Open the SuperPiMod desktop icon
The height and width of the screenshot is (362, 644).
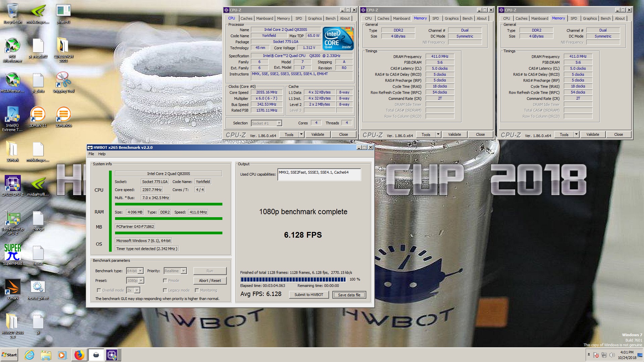[x=12, y=255]
